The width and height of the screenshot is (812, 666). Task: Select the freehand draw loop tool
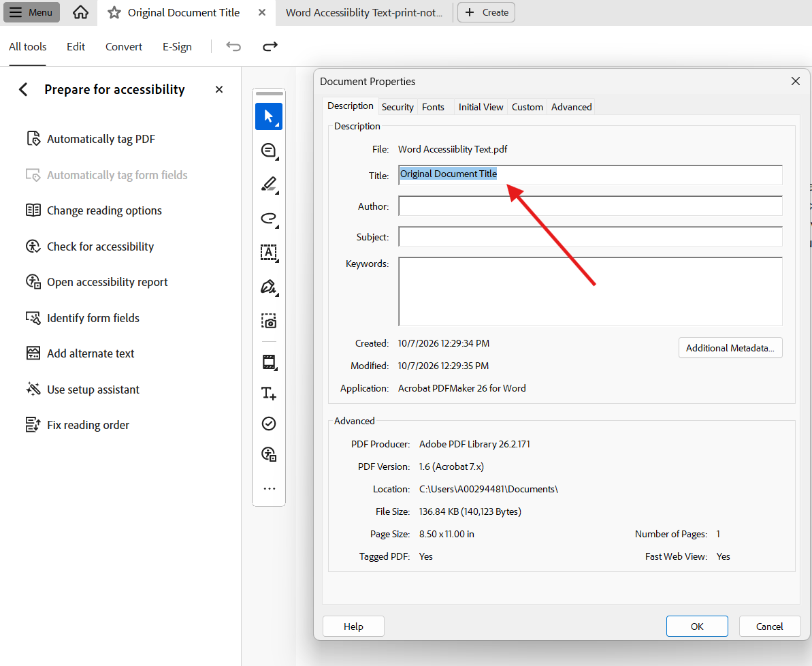[x=269, y=219]
